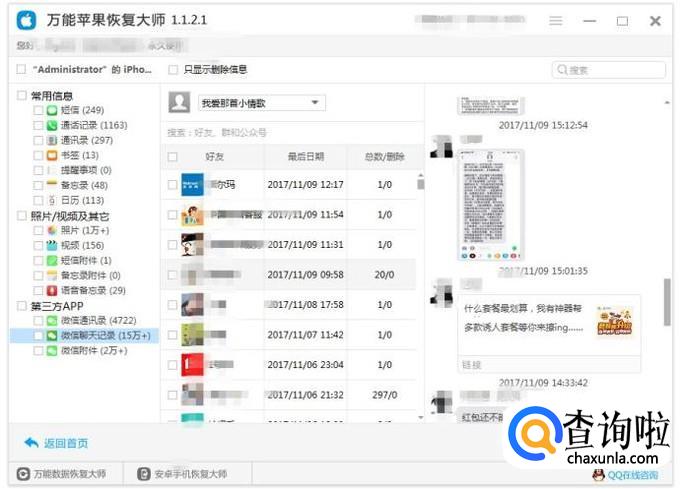Click the 返回首页 back arrow icon
Viewport: 682px width, 489px height.
coord(31,442)
